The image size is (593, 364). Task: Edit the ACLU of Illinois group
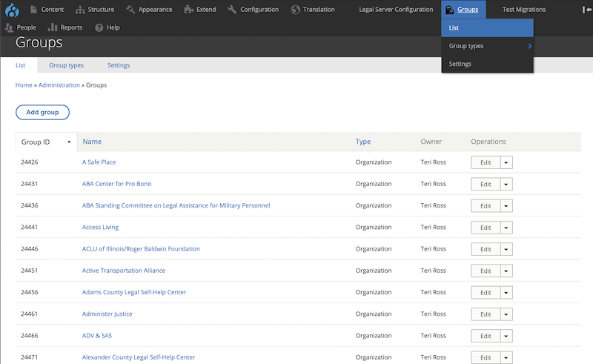486,249
